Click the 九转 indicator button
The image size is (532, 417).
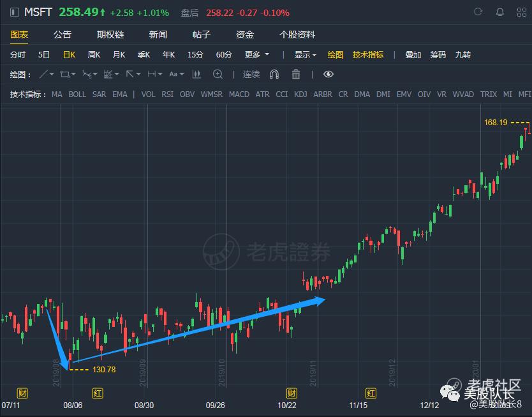tap(462, 55)
